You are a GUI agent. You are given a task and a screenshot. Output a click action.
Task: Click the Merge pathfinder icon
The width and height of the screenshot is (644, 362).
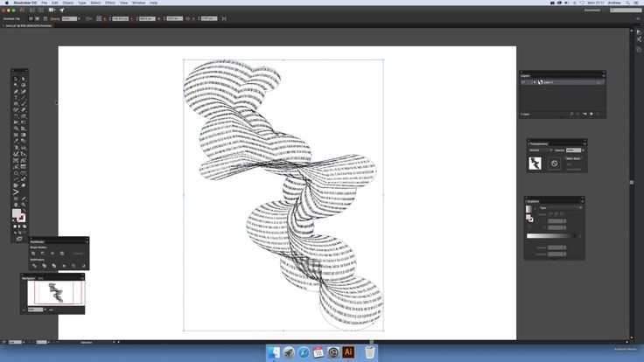(53, 266)
